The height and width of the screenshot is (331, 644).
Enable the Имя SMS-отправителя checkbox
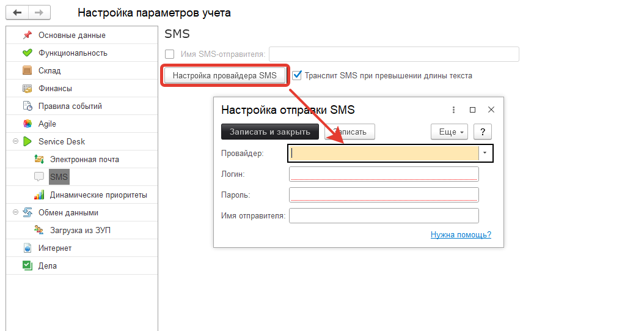click(x=170, y=54)
